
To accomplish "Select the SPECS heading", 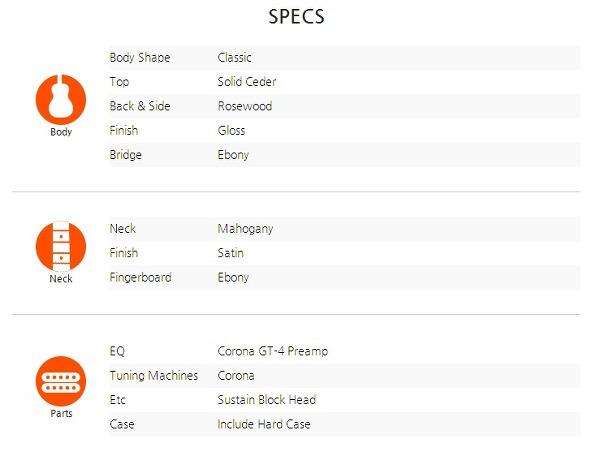I will pyautogui.click(x=296, y=16).
